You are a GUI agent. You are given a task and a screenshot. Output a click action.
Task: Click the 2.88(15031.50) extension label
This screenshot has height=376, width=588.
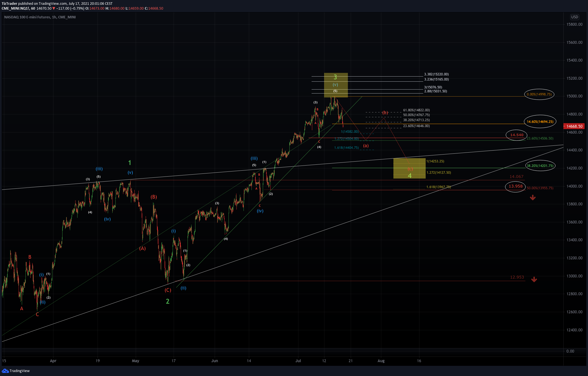(436, 91)
